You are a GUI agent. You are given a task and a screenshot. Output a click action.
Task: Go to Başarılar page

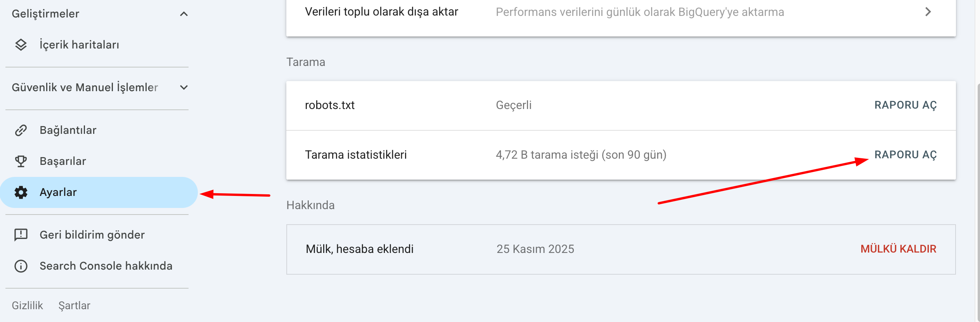[x=63, y=161]
